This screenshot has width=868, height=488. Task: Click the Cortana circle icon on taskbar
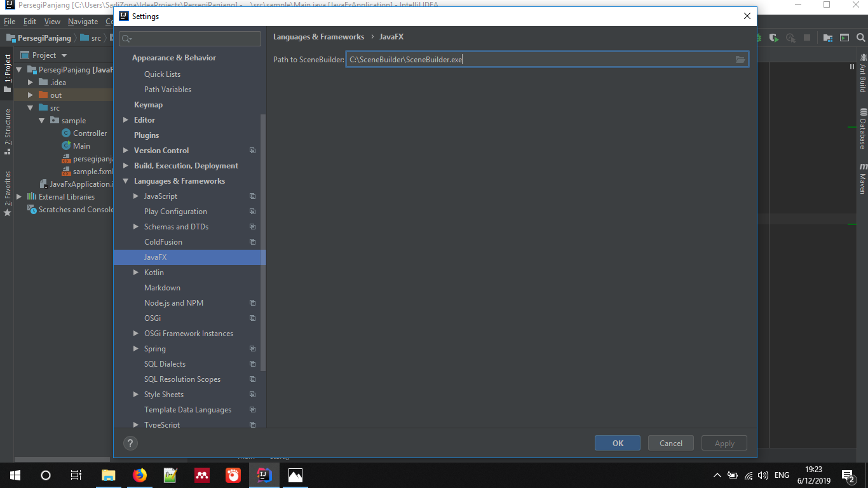[46, 475]
